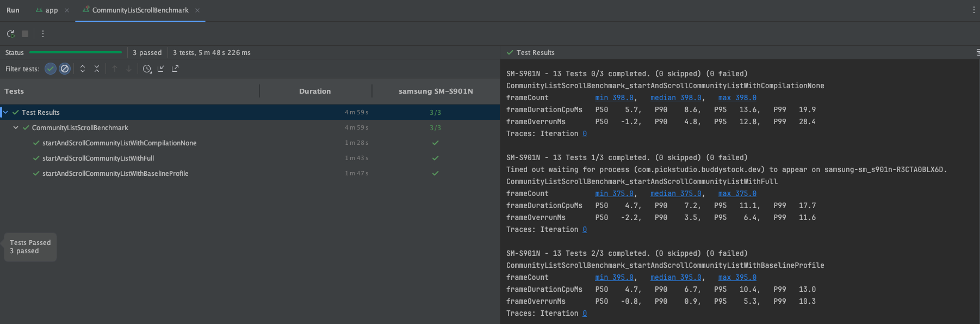Select the Test Results root row

click(250, 112)
